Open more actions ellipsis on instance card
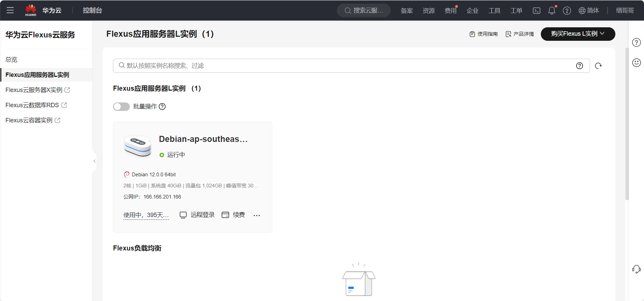Viewport: 644px width, 301px height. [x=257, y=215]
